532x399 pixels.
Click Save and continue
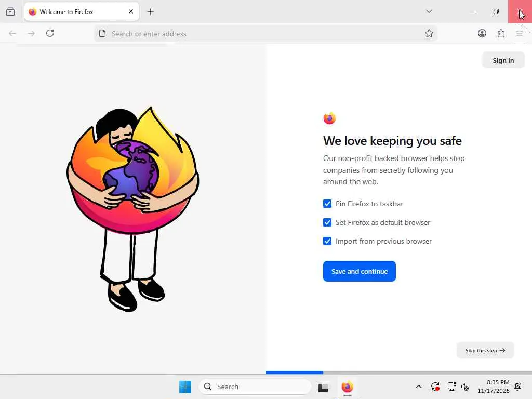click(360, 271)
